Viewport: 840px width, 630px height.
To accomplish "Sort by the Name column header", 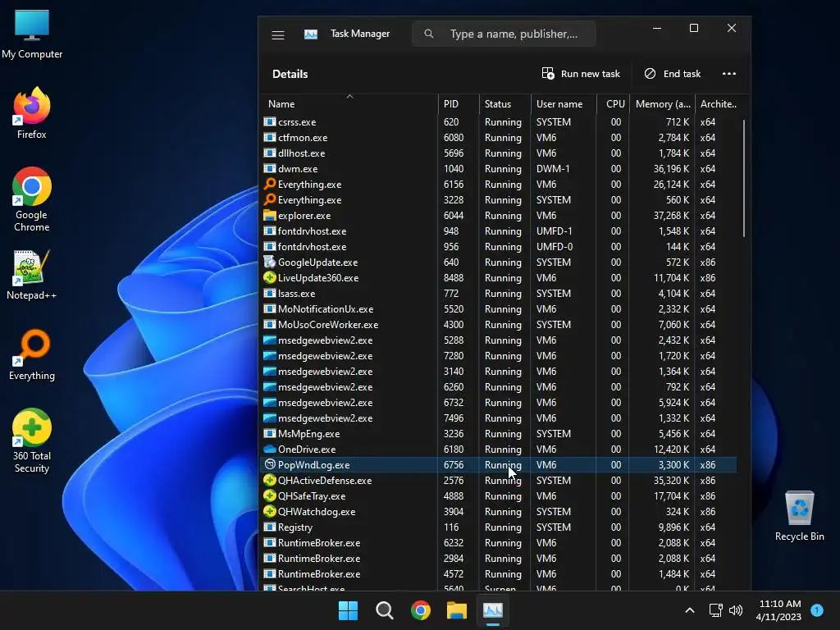I will coord(349,104).
